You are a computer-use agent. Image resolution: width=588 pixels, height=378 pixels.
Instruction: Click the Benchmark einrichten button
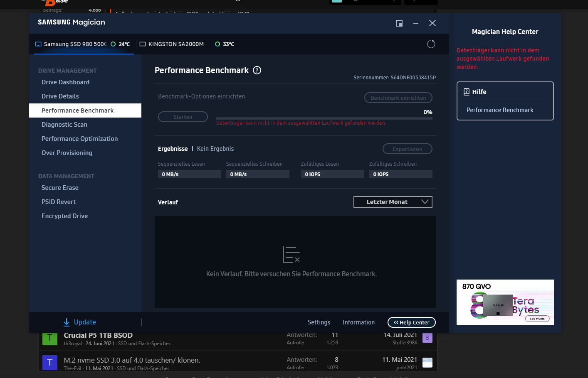[x=398, y=98]
